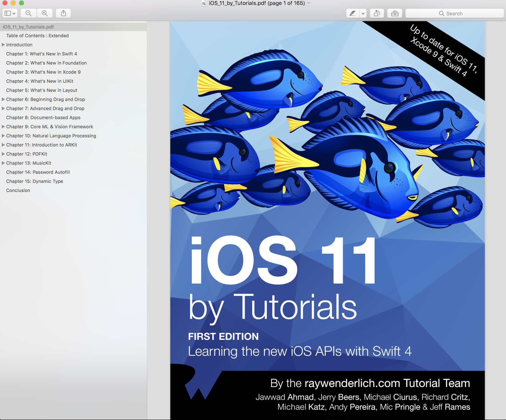Viewport: 506px width, 420px height.
Task: Click the Search field
Action: click(x=454, y=13)
